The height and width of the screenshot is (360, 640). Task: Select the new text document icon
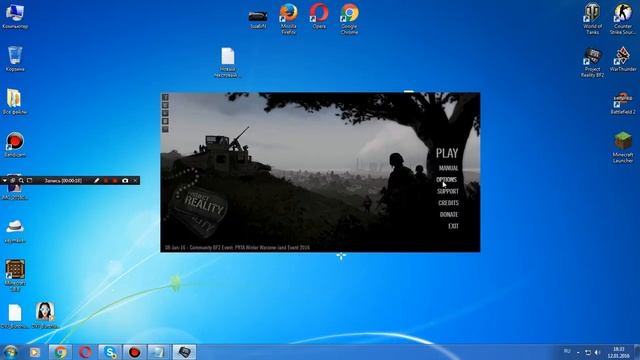coord(228,62)
